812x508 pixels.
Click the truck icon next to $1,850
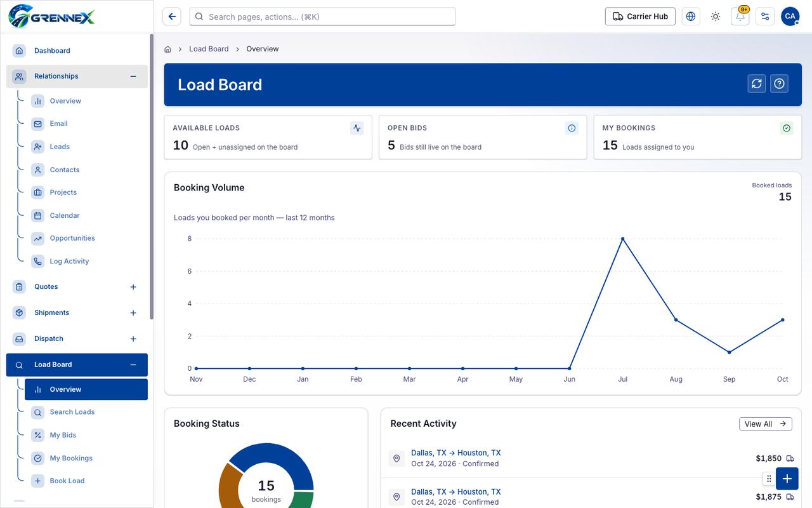tap(790, 458)
